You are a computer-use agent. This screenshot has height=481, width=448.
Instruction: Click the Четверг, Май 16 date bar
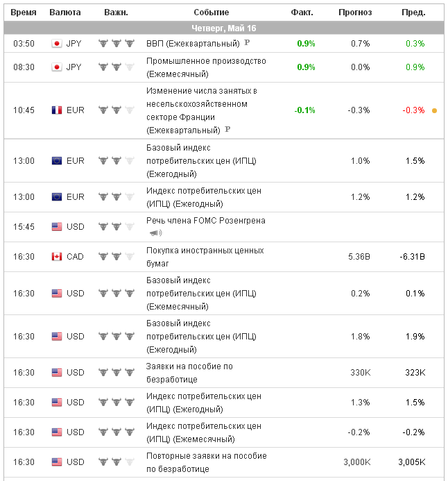[x=224, y=28]
